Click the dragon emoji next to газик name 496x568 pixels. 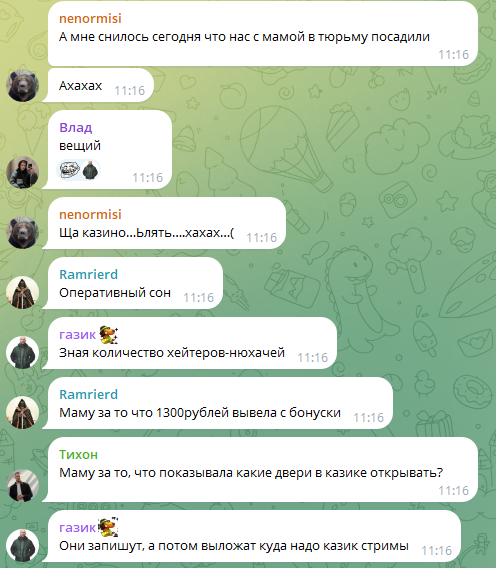(x=108, y=334)
